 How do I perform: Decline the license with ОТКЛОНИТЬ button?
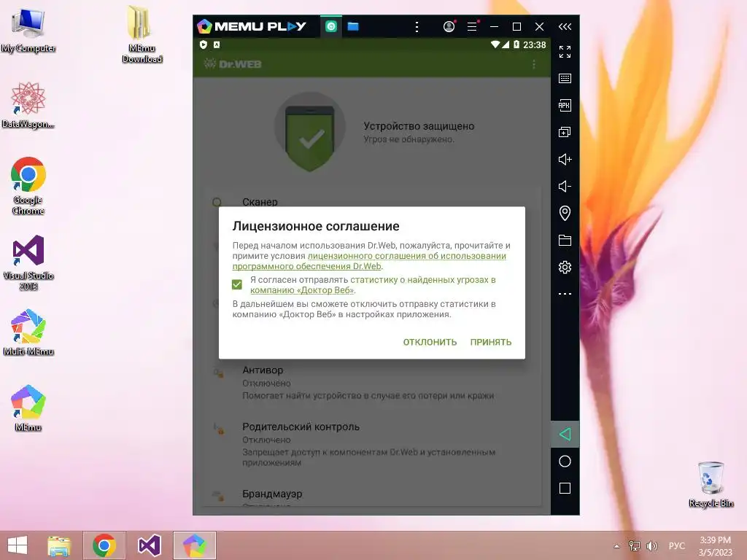[430, 342]
